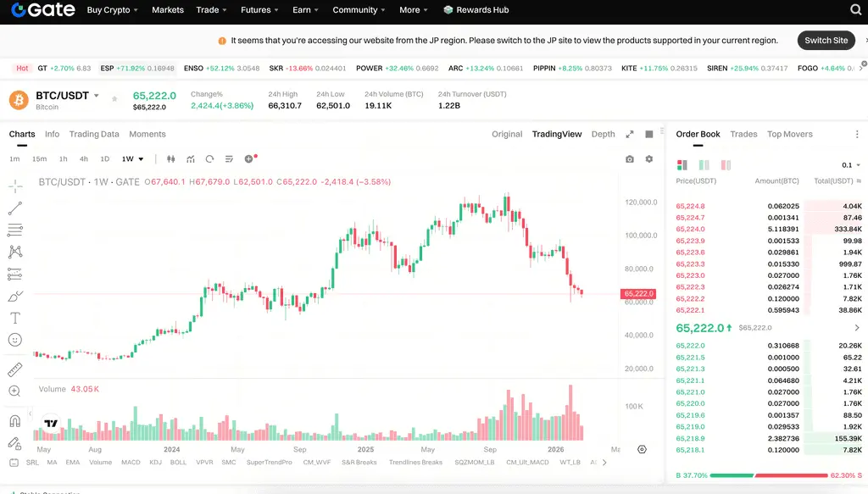868x494 pixels.
Task: Add BTC/USDT to favorites star
Action: (x=114, y=99)
